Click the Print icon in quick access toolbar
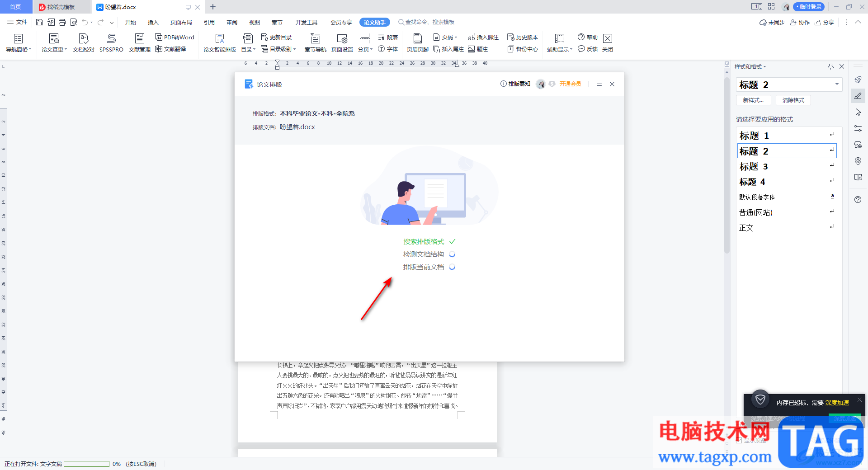 click(x=62, y=22)
